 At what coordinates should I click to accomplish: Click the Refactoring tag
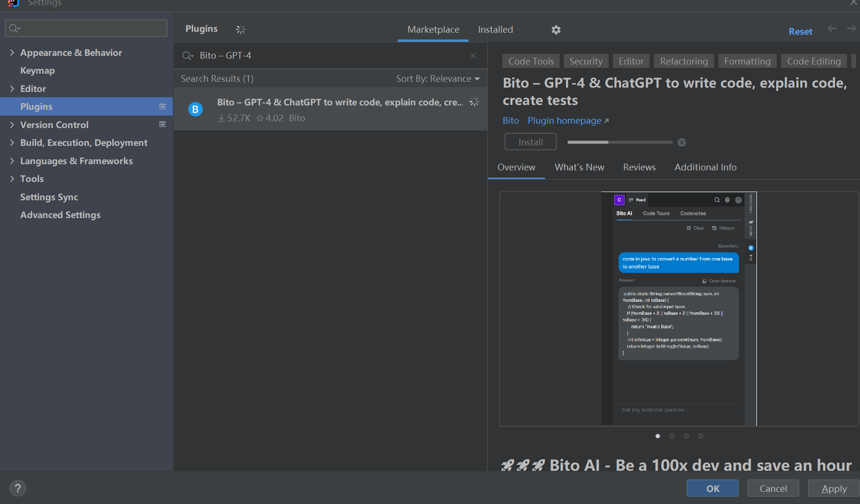684,61
